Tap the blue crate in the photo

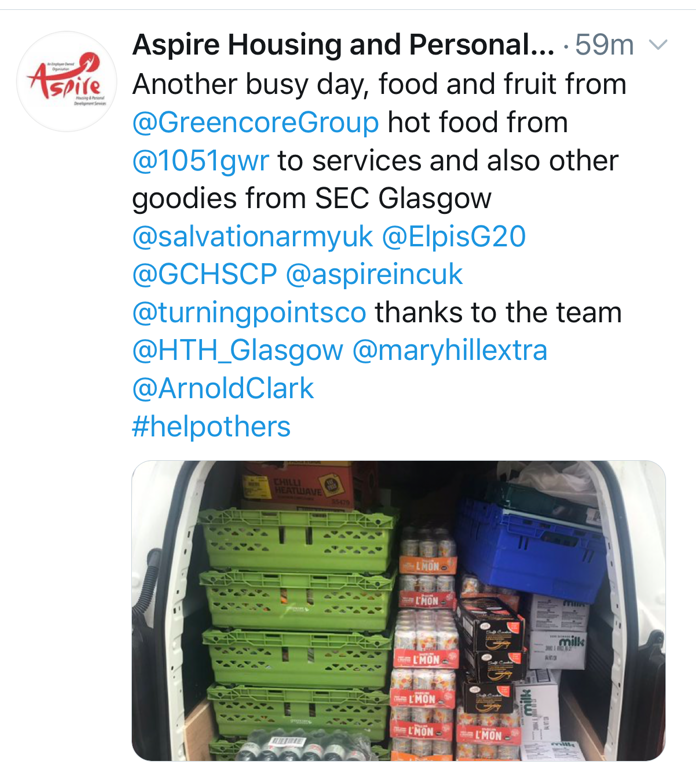(x=532, y=547)
